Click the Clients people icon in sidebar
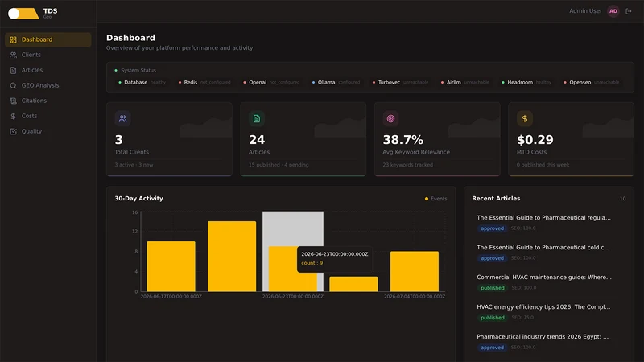This screenshot has width=644, height=362. (13, 55)
